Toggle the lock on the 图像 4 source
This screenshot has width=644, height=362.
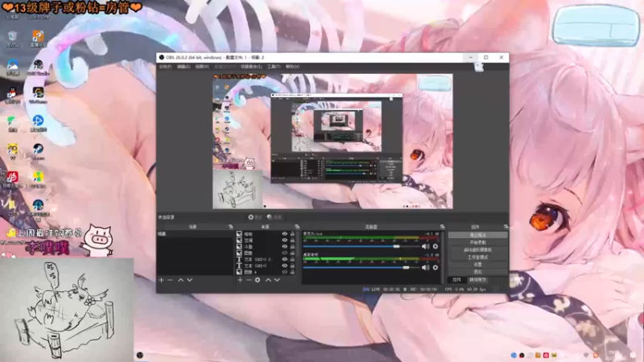point(292,272)
